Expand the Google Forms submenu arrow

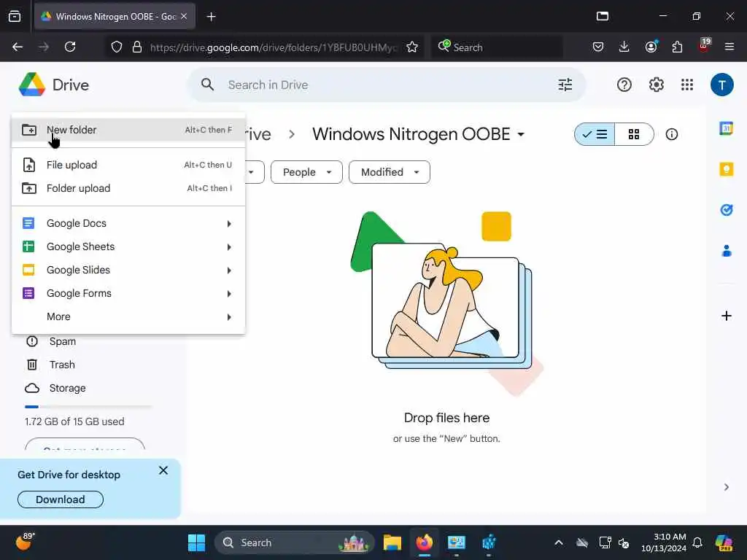click(x=229, y=293)
